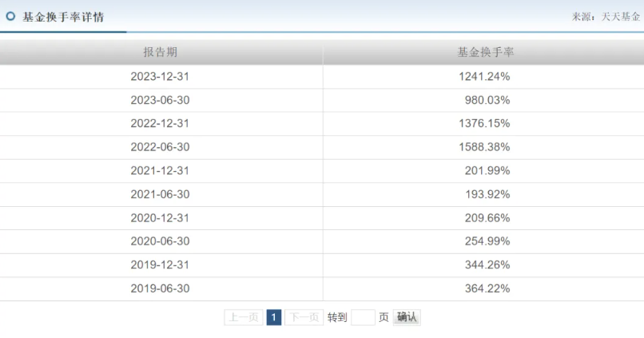644x338 pixels.
Task: Select the 2022-12-31 report date cell
Action: click(x=160, y=124)
